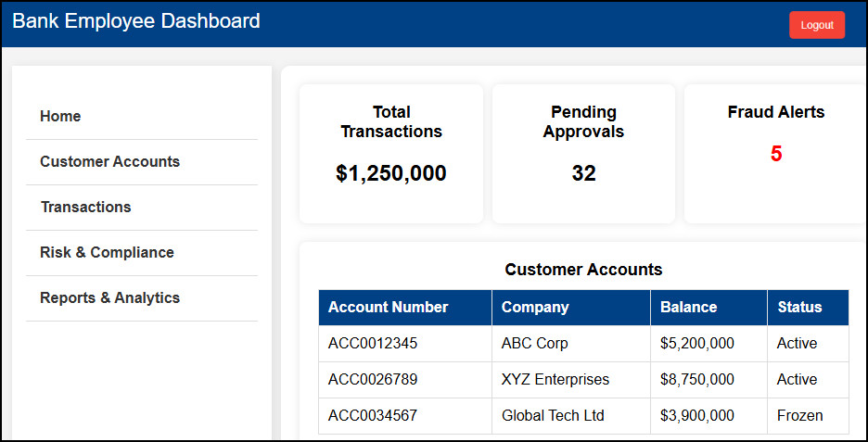The image size is (868, 442).
Task: Open Reports & Analytics sidebar item
Action: 109,298
